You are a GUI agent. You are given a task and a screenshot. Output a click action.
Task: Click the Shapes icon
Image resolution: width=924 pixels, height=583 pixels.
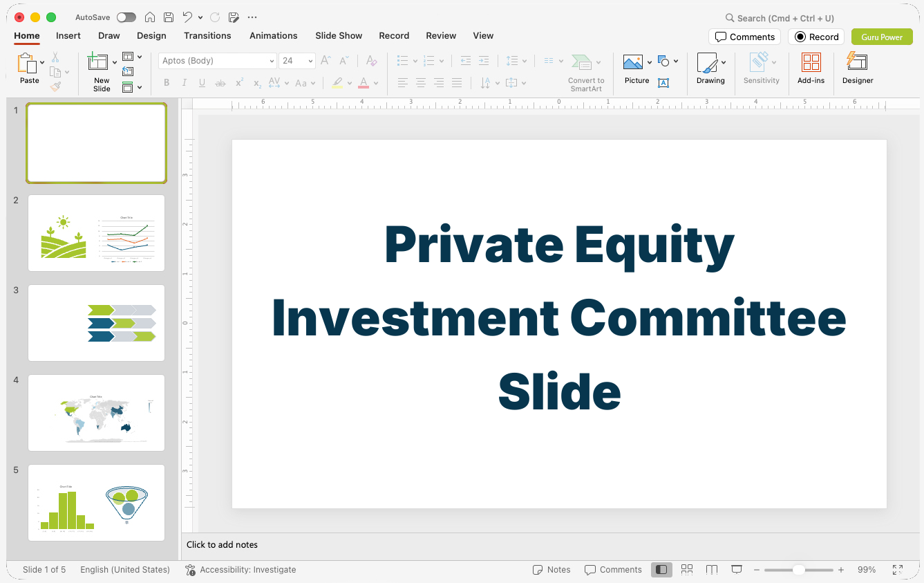point(663,61)
